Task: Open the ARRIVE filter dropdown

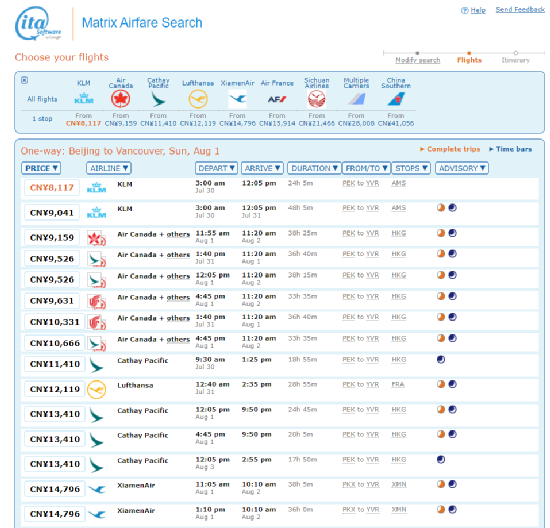Action: point(262,168)
